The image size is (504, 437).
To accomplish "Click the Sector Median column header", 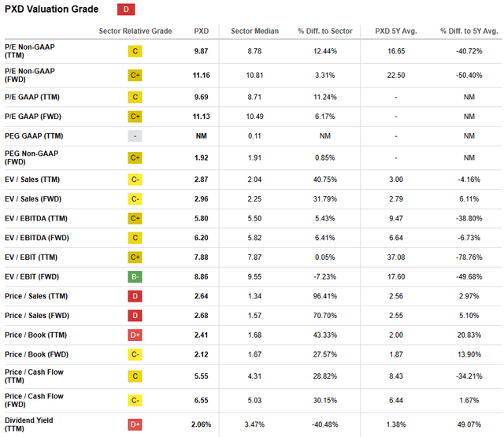I will coord(255,31).
